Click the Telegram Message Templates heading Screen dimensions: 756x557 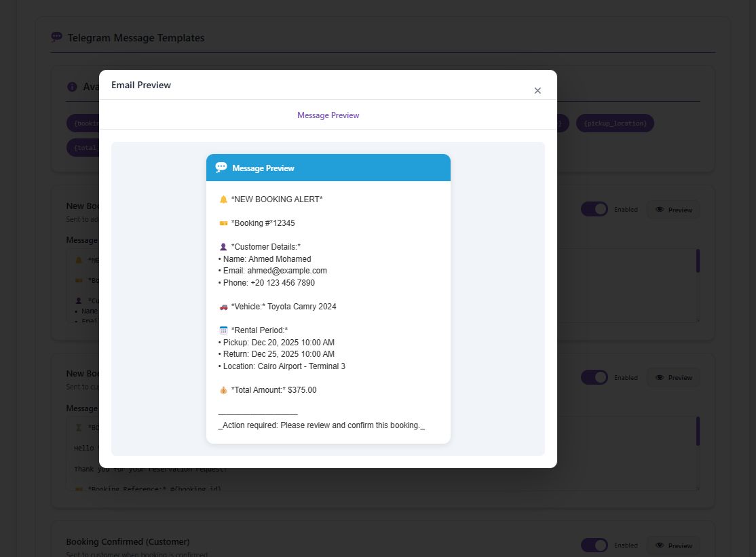coord(136,37)
